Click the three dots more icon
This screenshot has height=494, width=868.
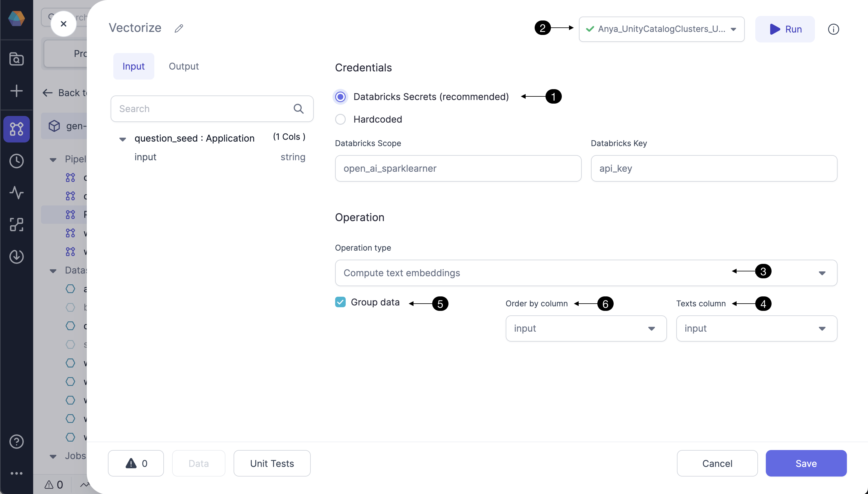(16, 473)
